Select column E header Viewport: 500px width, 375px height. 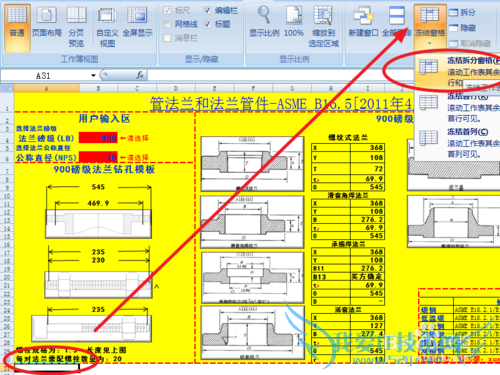tap(214, 88)
